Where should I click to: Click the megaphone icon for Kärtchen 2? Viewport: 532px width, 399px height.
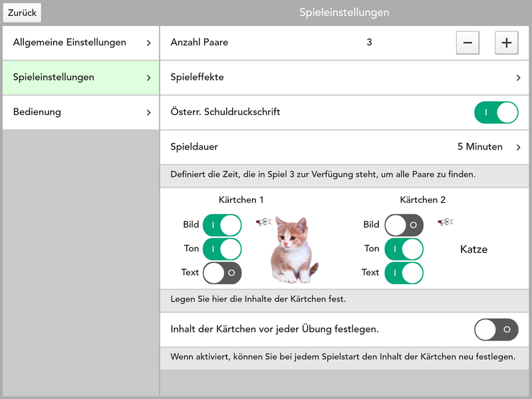coord(444,222)
